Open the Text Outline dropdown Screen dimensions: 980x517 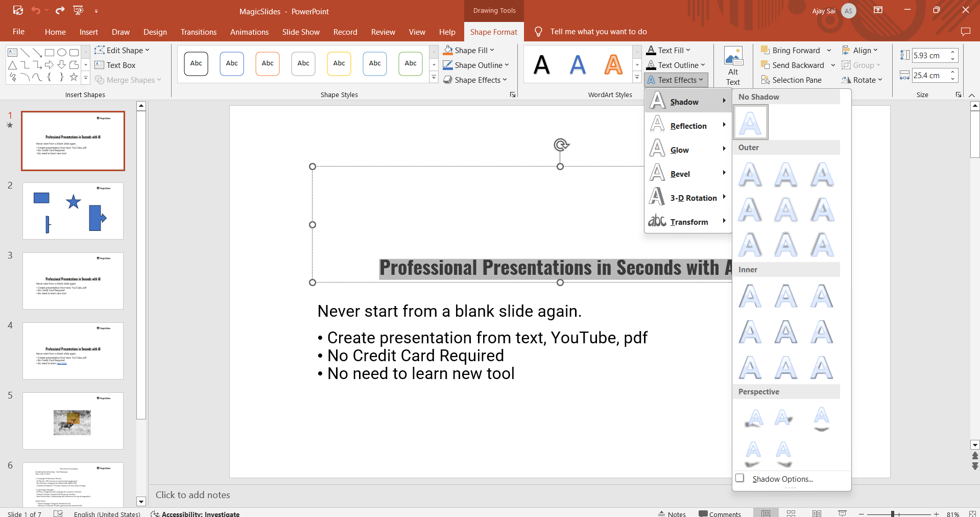click(703, 65)
